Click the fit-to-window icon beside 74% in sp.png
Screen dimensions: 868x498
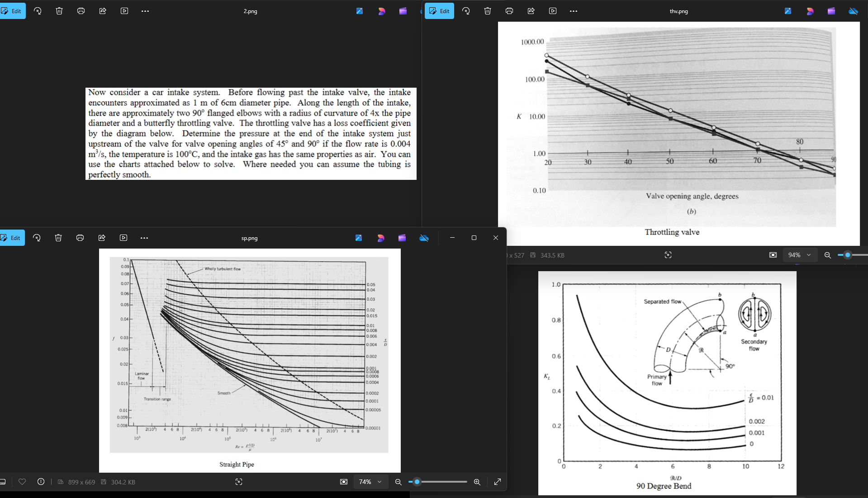tap(344, 482)
